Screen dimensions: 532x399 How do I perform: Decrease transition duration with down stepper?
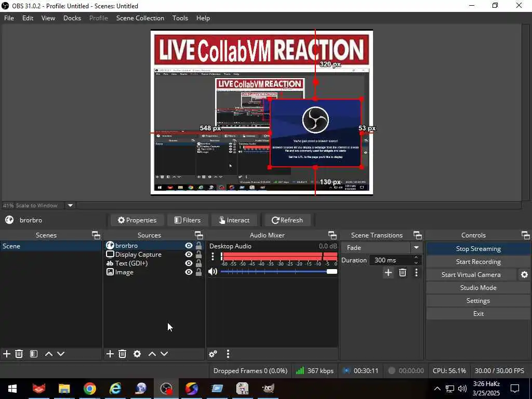[x=416, y=263]
